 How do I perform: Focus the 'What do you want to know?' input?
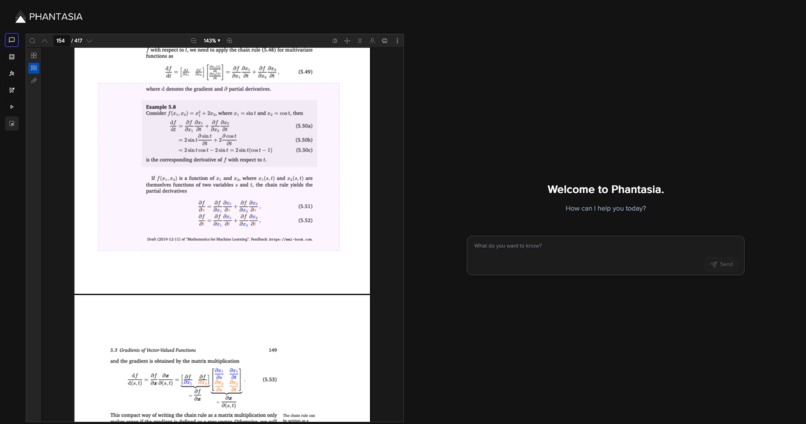[x=606, y=255]
